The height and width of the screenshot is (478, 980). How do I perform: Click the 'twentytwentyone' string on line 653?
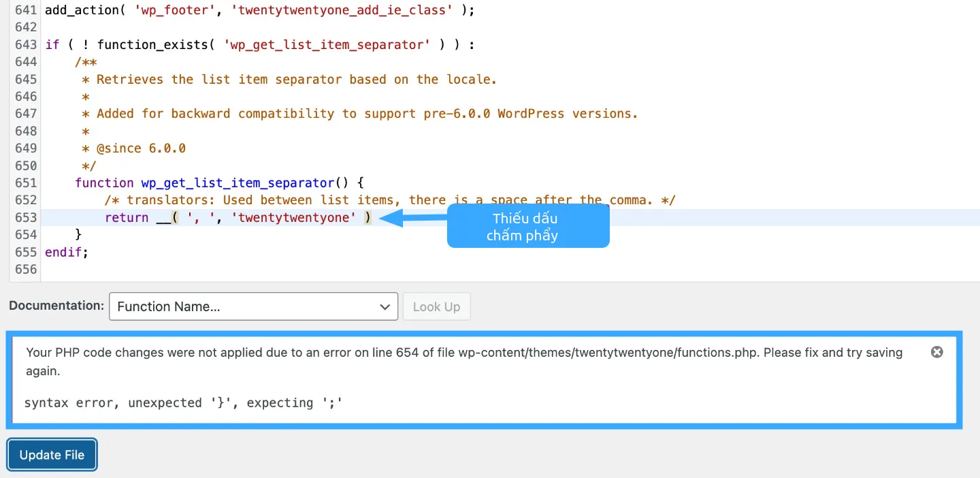point(297,218)
